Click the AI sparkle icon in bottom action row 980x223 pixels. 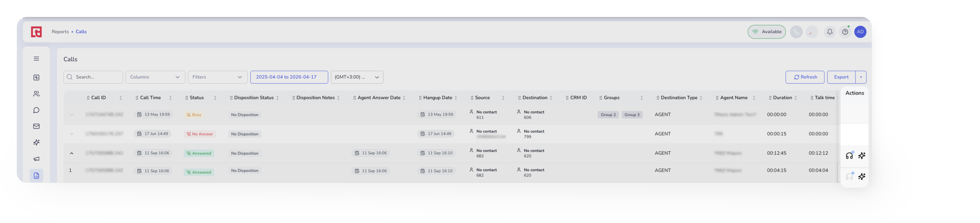(x=862, y=176)
